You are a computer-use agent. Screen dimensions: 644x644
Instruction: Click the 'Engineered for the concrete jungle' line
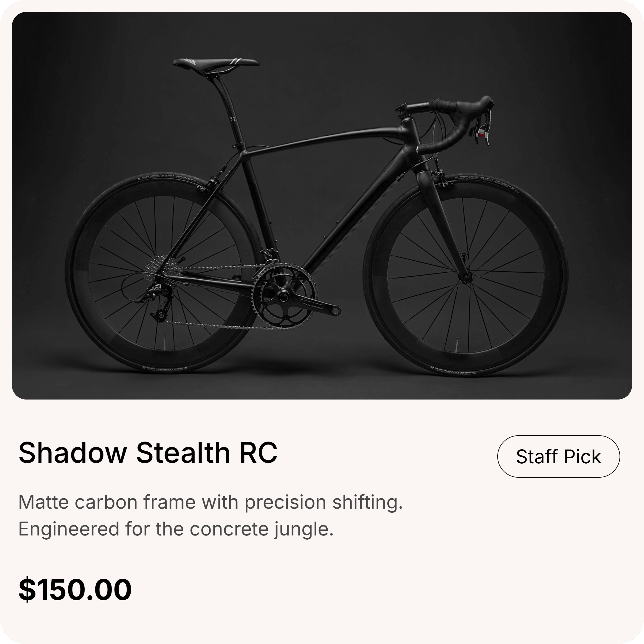click(176, 529)
